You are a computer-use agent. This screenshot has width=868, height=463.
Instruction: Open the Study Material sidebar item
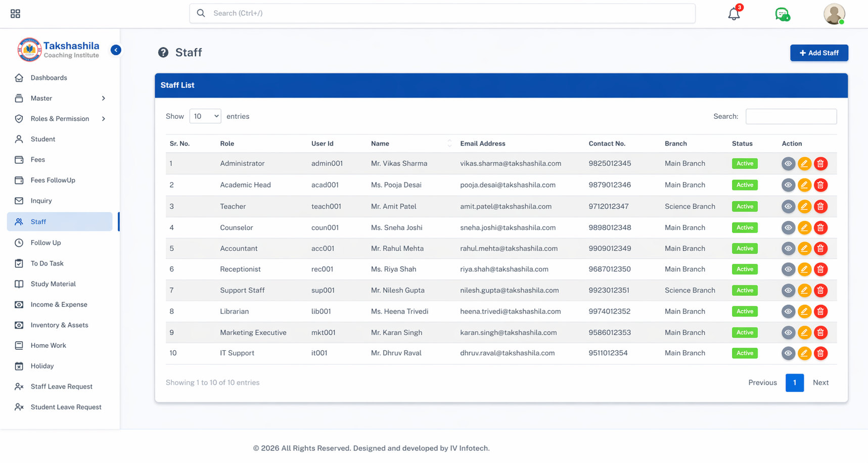click(x=53, y=284)
